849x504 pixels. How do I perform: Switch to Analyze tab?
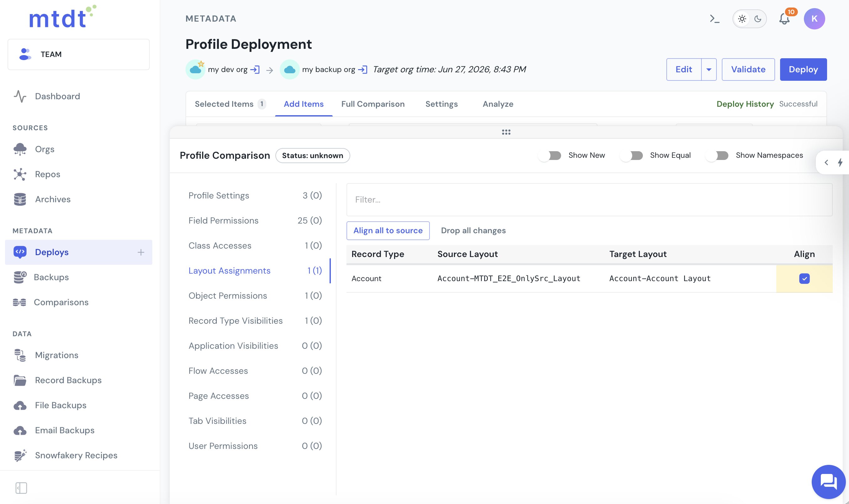498,104
